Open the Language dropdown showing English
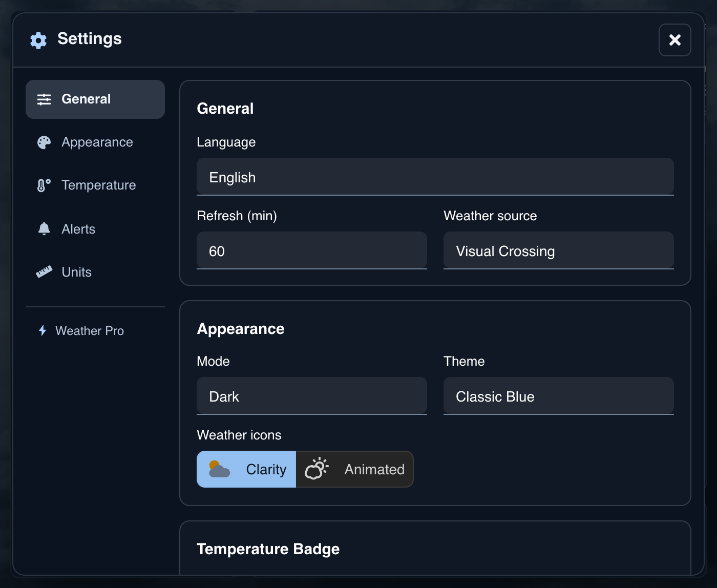This screenshot has width=717, height=588. 435,177
